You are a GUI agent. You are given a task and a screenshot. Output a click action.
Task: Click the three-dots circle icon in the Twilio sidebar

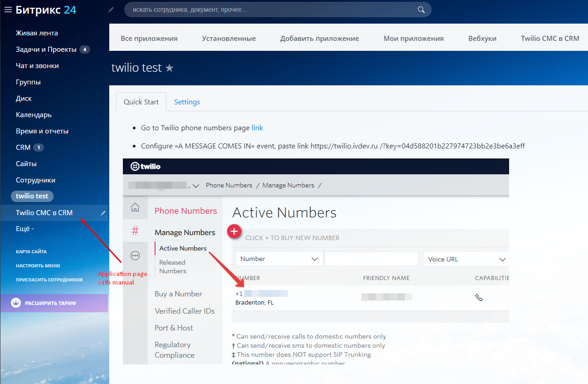135,256
